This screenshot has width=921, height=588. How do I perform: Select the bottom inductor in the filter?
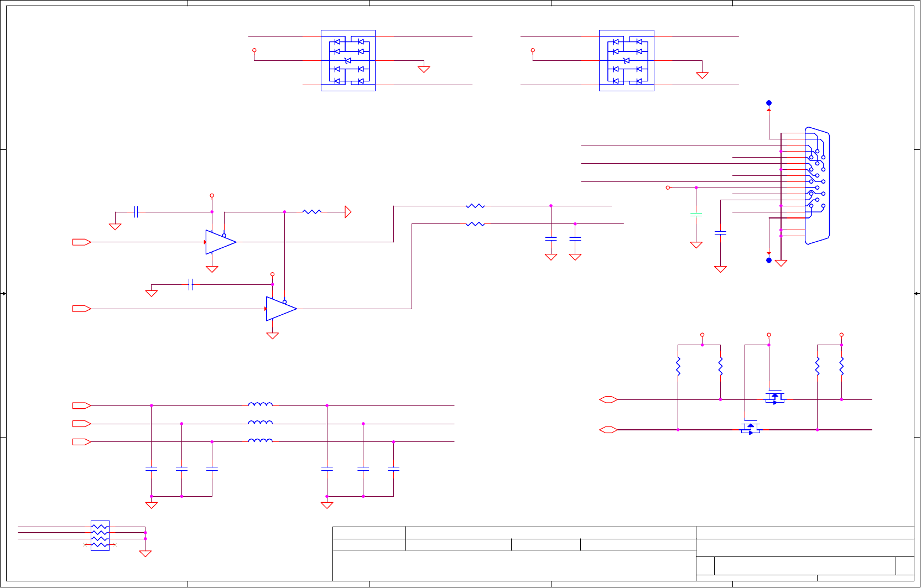point(260,441)
